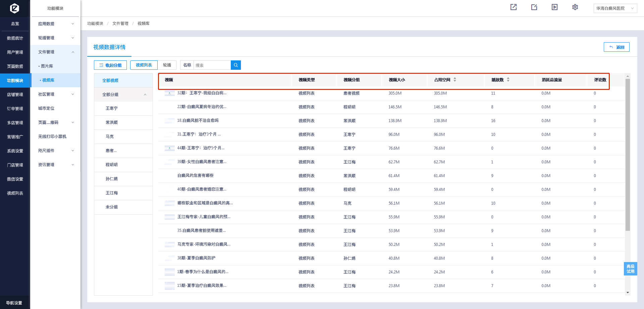The height and width of the screenshot is (309, 644).
Task: Switch to the 轮播 tab
Action: tap(167, 65)
